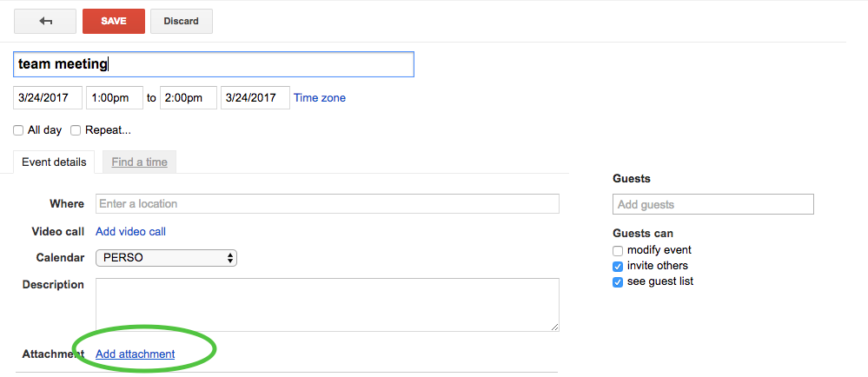Save the event with SAVE button

pyautogui.click(x=114, y=21)
